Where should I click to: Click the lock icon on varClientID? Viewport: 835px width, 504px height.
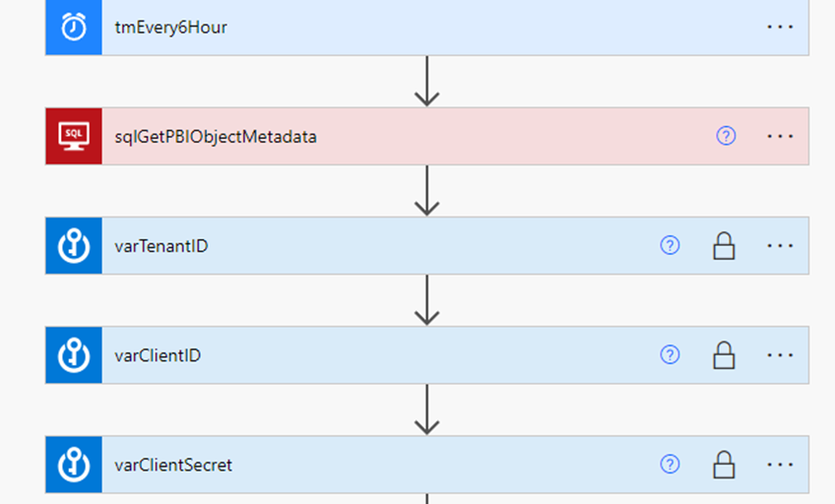click(724, 355)
